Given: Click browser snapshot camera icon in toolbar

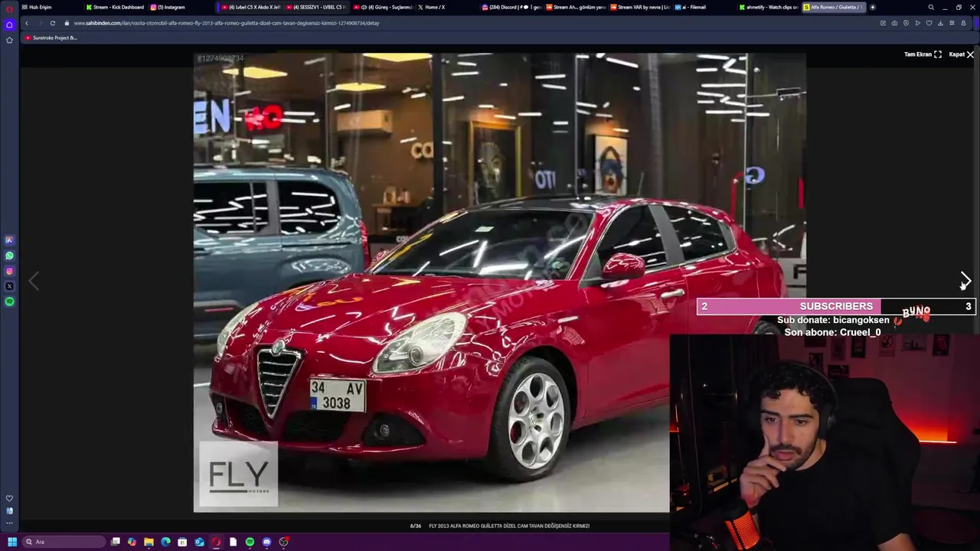Looking at the screenshot, I should tap(894, 23).
